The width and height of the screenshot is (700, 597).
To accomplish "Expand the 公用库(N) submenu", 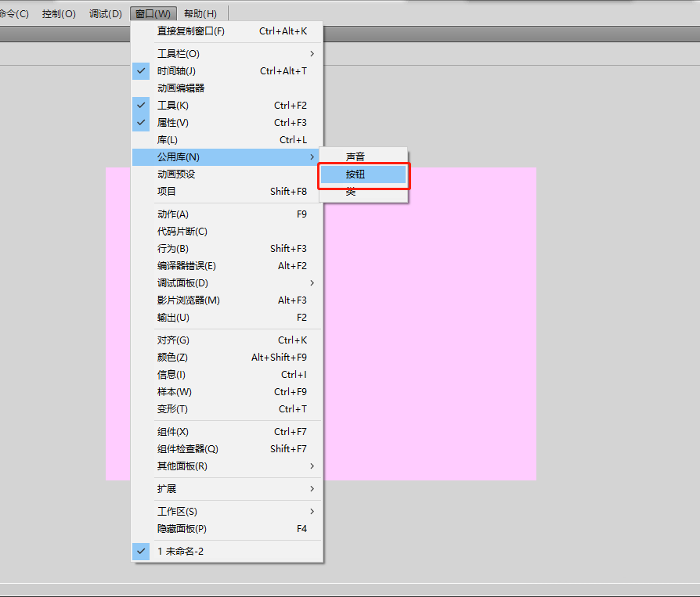I will [227, 157].
